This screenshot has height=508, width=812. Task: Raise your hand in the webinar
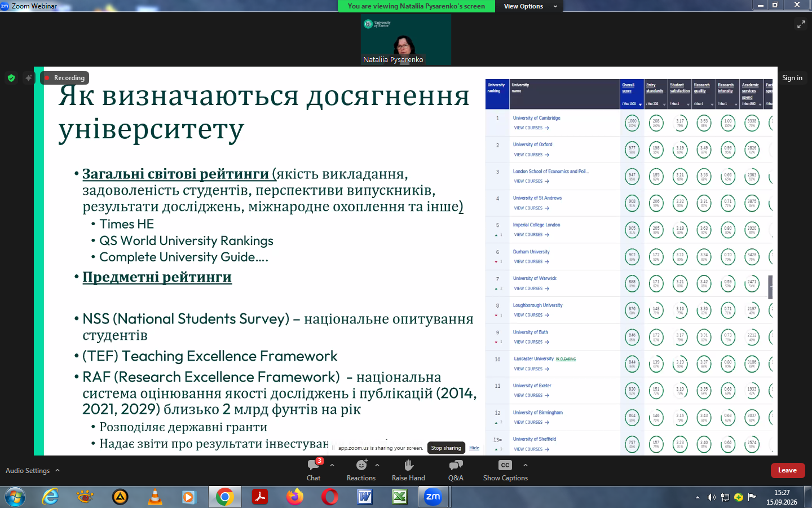pos(408,470)
